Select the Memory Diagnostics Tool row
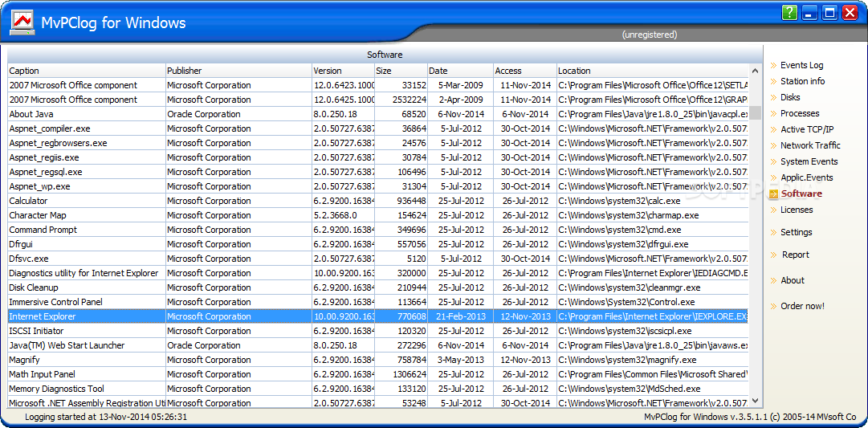The image size is (868, 428). click(x=378, y=389)
